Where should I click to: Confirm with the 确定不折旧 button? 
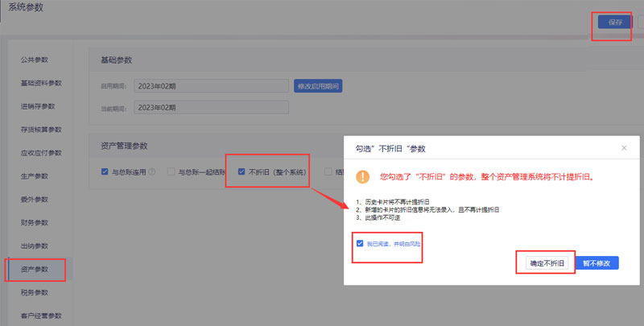coord(547,263)
